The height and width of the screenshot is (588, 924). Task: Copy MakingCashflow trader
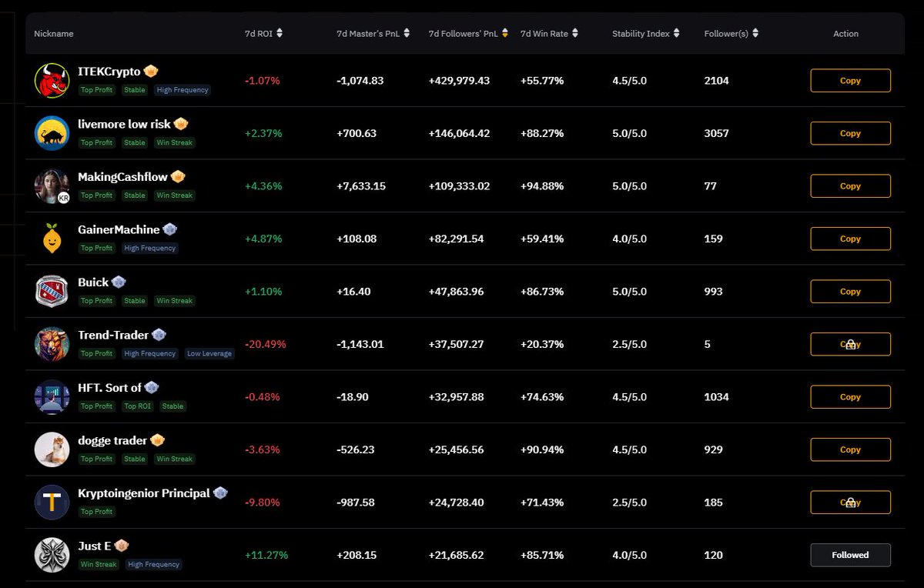click(850, 185)
